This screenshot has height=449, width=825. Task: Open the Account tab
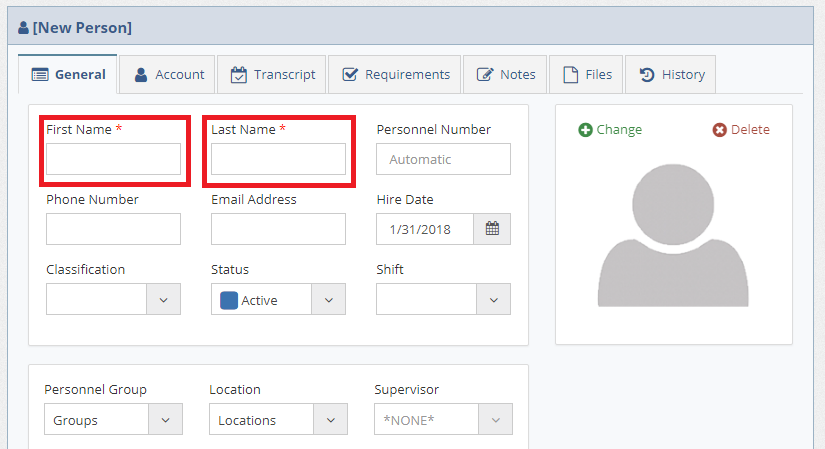(168, 74)
